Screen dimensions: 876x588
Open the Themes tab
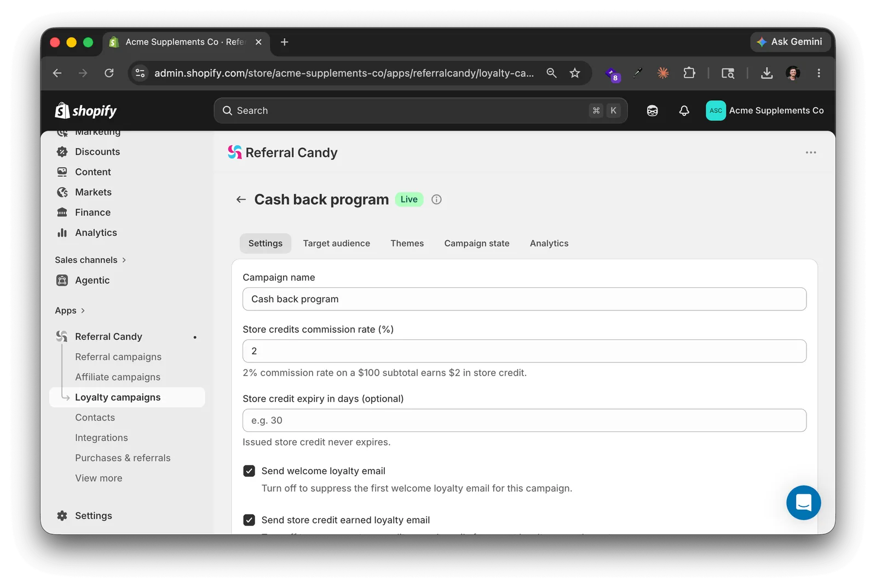407,243
